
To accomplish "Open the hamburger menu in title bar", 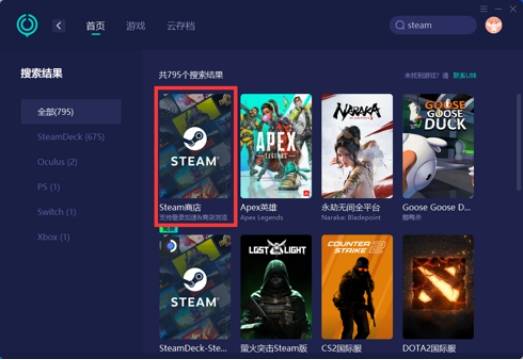I will coord(484,9).
